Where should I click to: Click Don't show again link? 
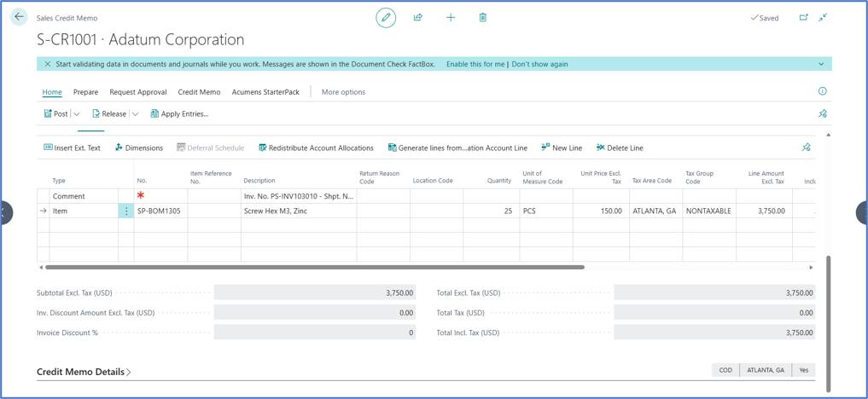pyautogui.click(x=539, y=64)
